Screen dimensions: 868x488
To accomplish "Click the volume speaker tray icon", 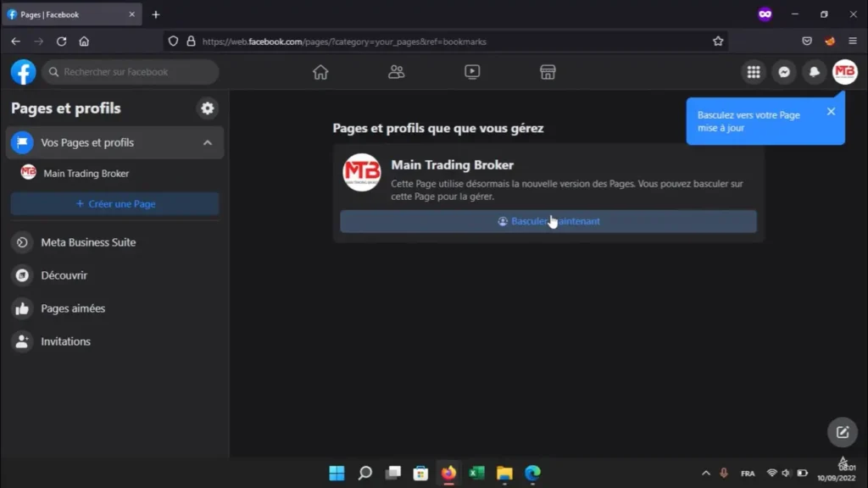I will (786, 473).
